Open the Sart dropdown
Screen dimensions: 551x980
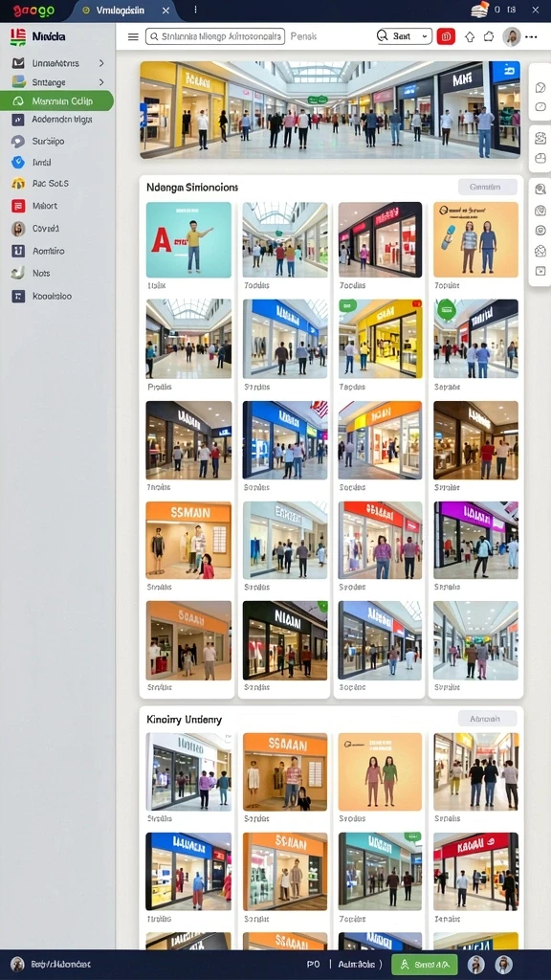click(405, 37)
